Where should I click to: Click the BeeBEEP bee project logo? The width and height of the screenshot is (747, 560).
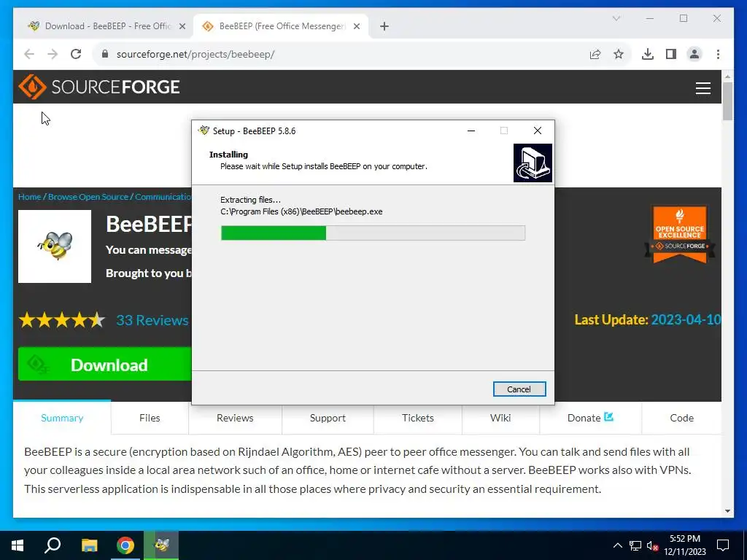click(x=55, y=246)
